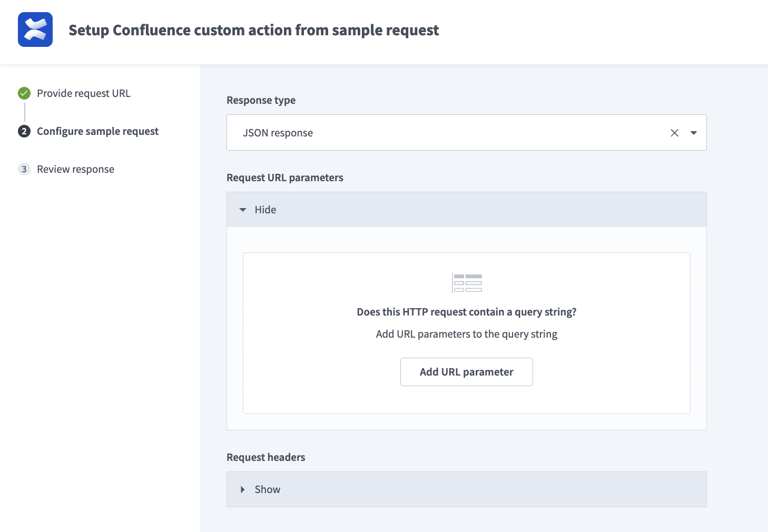The height and width of the screenshot is (532, 768).
Task: Click Add URL parameter button
Action: (466, 372)
